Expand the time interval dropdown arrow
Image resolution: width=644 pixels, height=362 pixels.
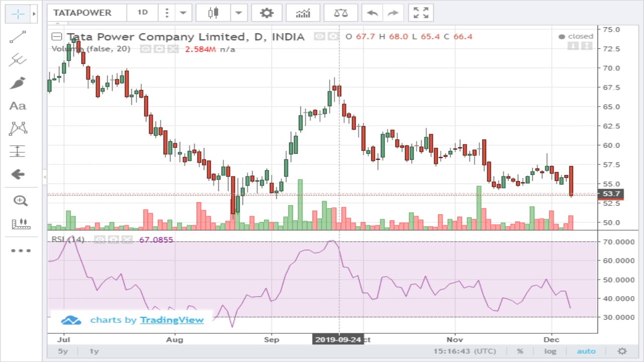[183, 13]
